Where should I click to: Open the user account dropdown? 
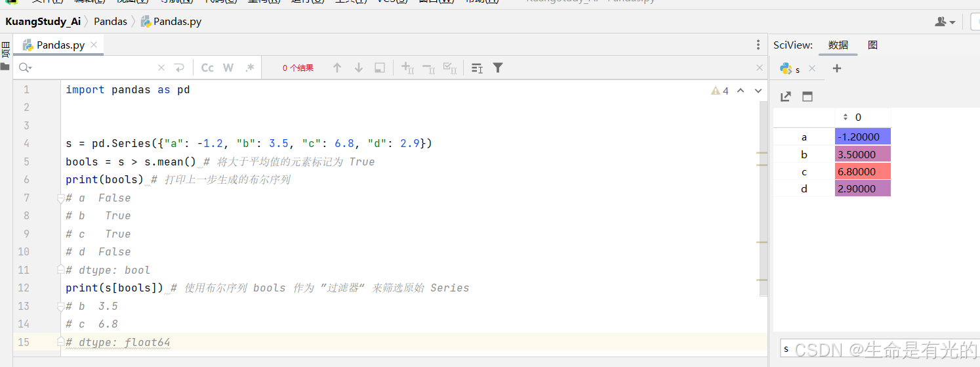(x=945, y=22)
